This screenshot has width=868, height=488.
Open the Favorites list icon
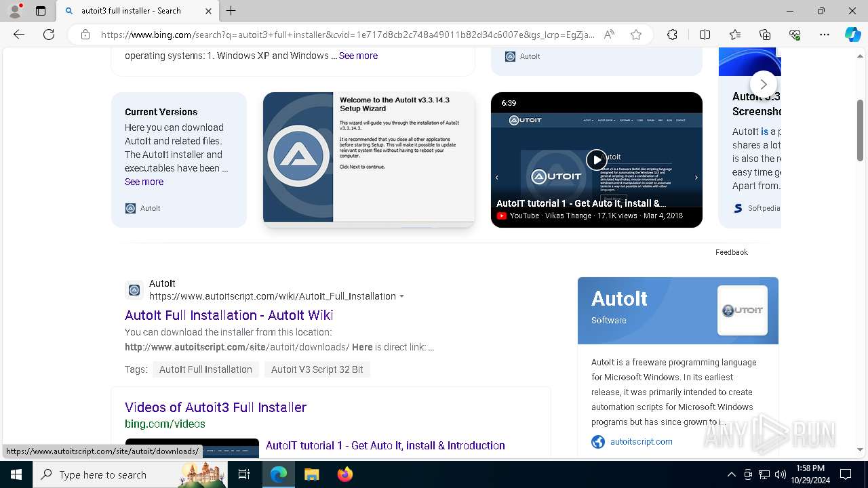coord(735,35)
